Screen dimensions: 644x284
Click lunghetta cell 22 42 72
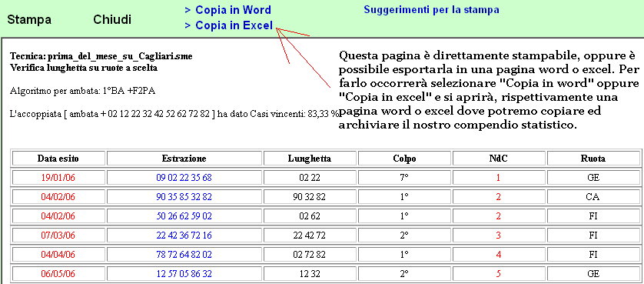pos(310,236)
